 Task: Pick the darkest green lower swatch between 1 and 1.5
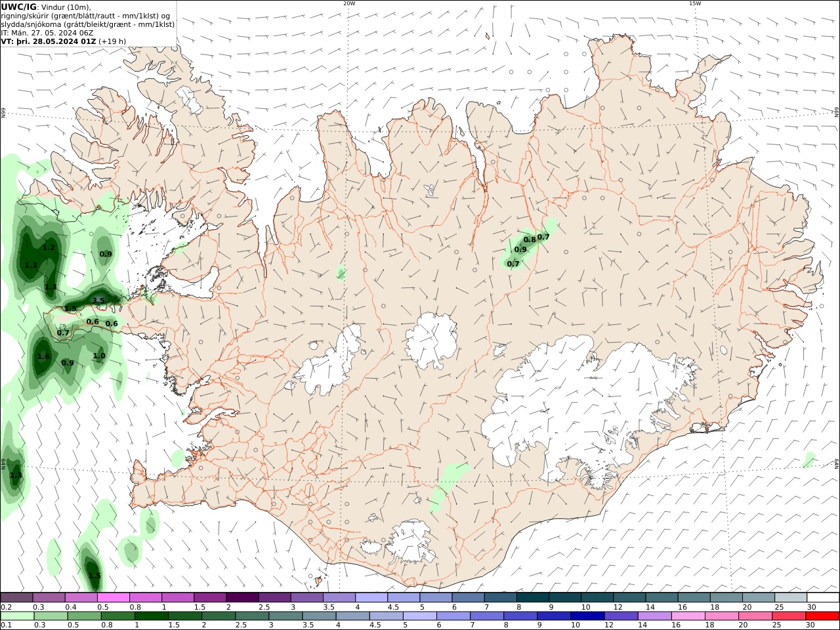coord(151,616)
